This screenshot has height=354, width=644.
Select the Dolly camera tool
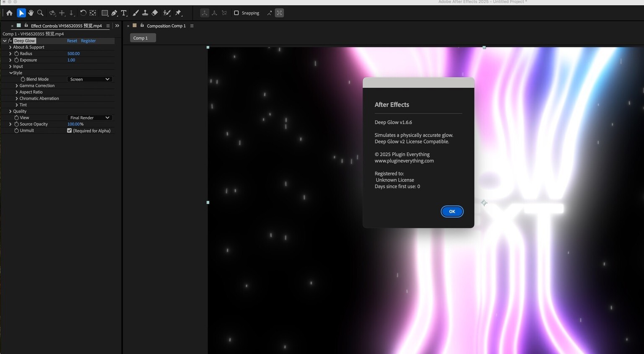(x=71, y=13)
